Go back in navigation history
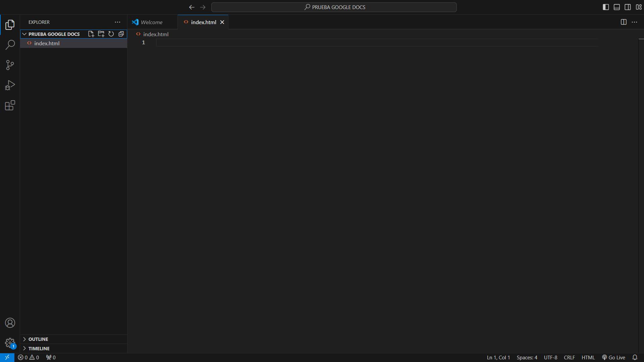 192,7
